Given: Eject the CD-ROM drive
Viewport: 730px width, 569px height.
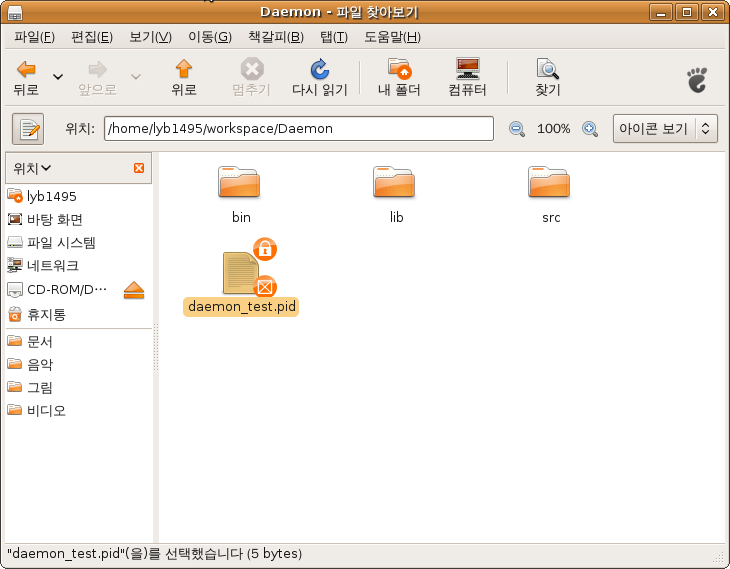Looking at the screenshot, I should 134,290.
